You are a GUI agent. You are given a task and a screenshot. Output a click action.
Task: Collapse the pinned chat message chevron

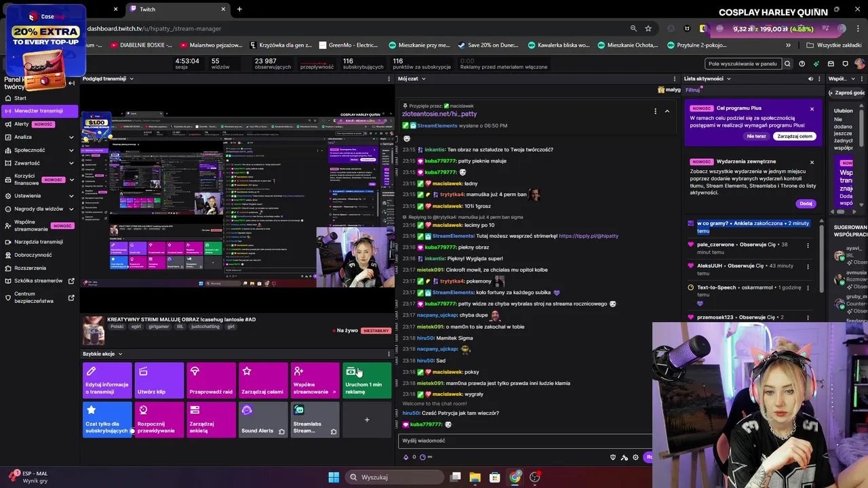pos(667,111)
